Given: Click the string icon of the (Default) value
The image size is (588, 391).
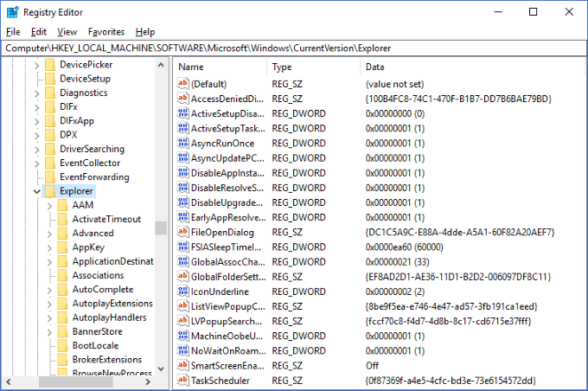Looking at the screenshot, I should tap(183, 84).
